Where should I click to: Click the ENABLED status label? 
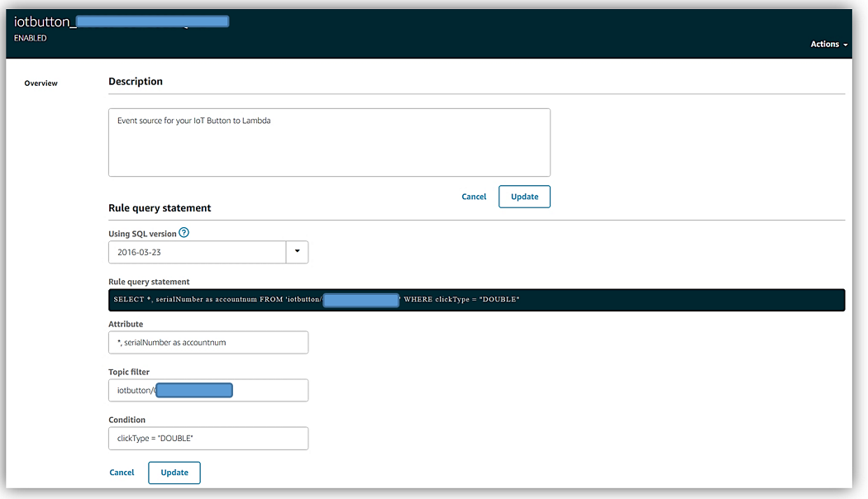click(x=31, y=39)
